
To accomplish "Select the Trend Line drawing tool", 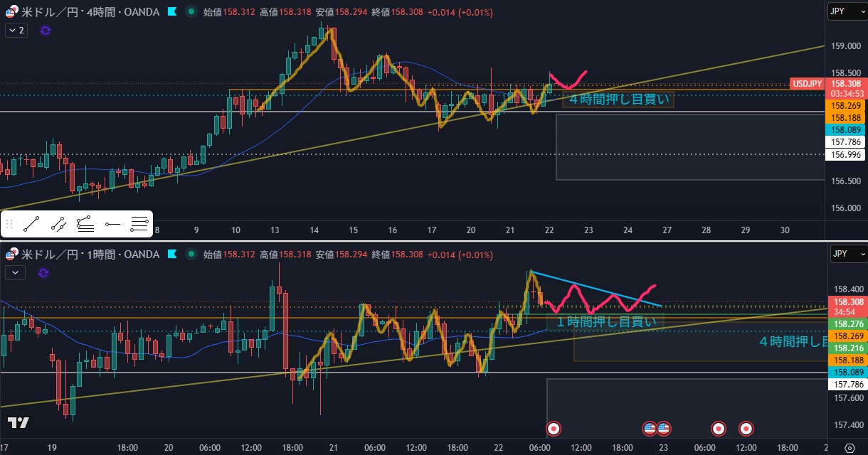I will (x=31, y=225).
